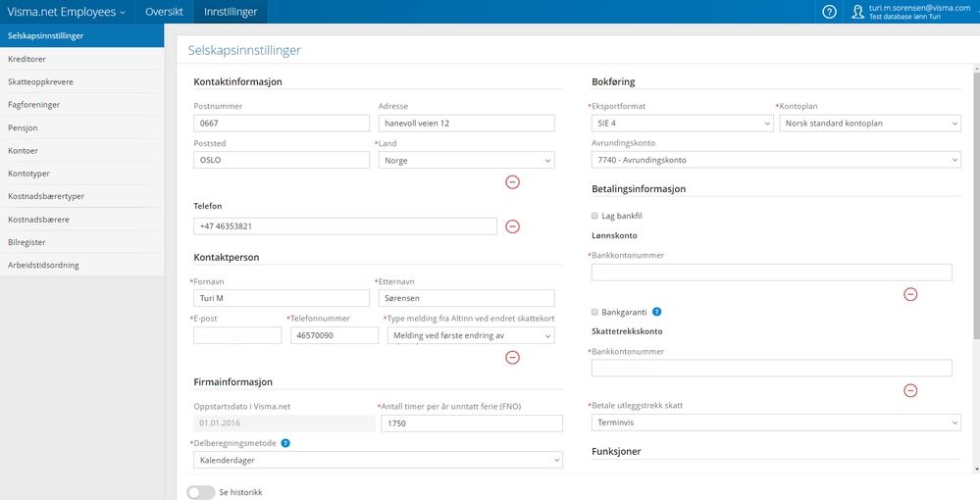Open the Delberegningsmetode dropdown showing Kalenderdager

coord(378,460)
